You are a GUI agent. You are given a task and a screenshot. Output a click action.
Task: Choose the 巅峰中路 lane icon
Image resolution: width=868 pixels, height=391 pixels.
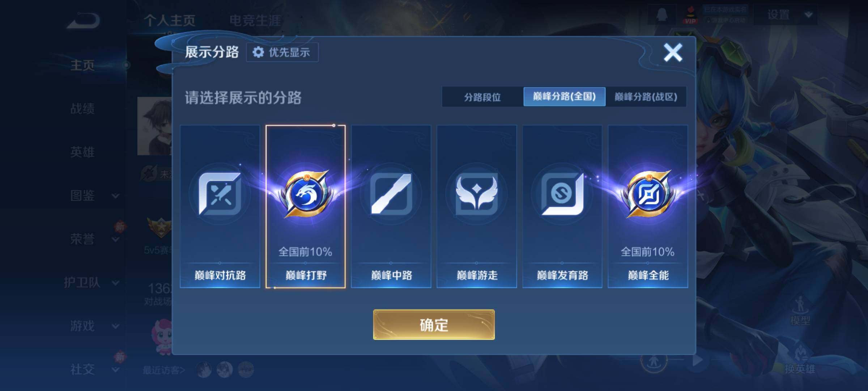click(x=391, y=194)
